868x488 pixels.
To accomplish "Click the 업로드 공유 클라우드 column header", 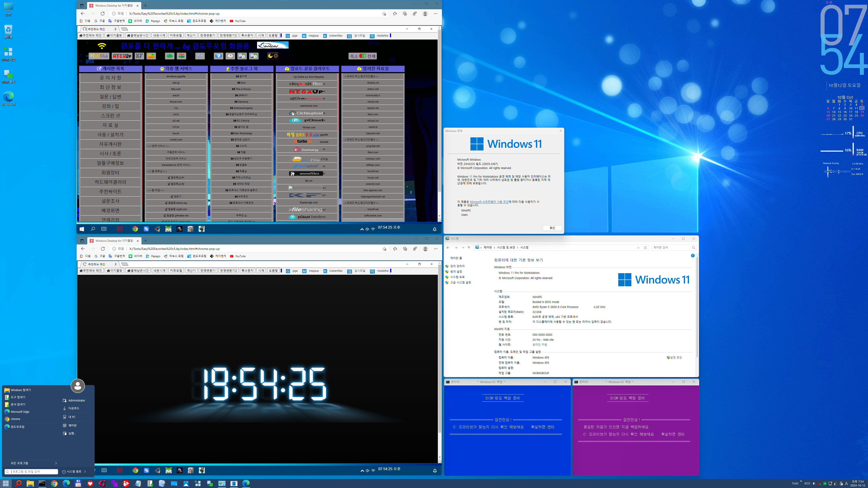I will [307, 68].
